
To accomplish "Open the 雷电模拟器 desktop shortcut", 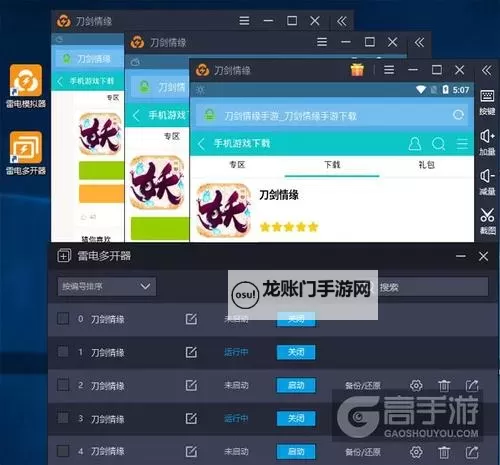I will point(26,86).
